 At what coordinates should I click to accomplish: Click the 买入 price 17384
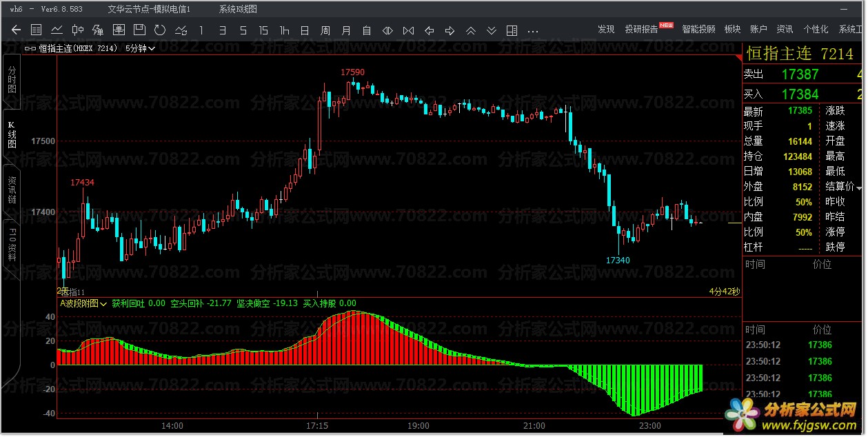click(800, 94)
